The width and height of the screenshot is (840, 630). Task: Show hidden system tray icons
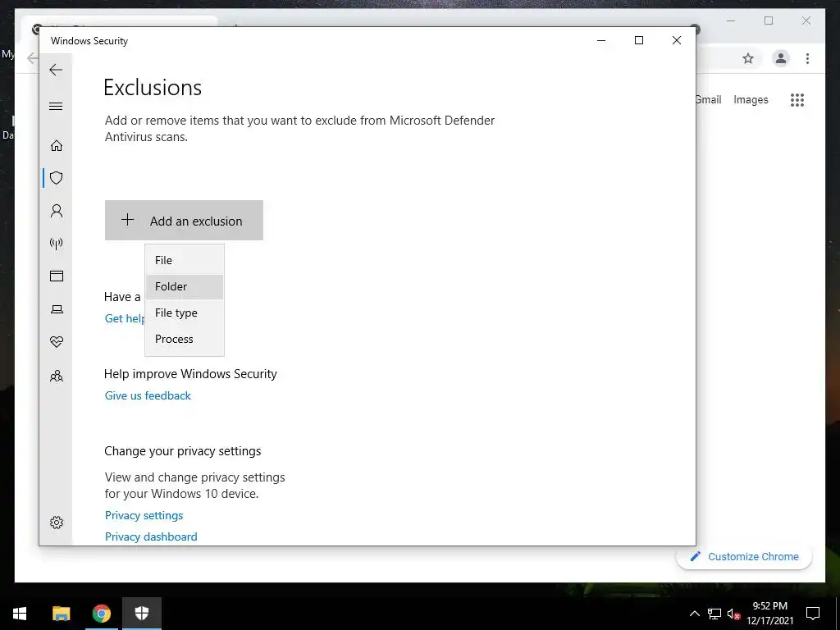pos(694,614)
